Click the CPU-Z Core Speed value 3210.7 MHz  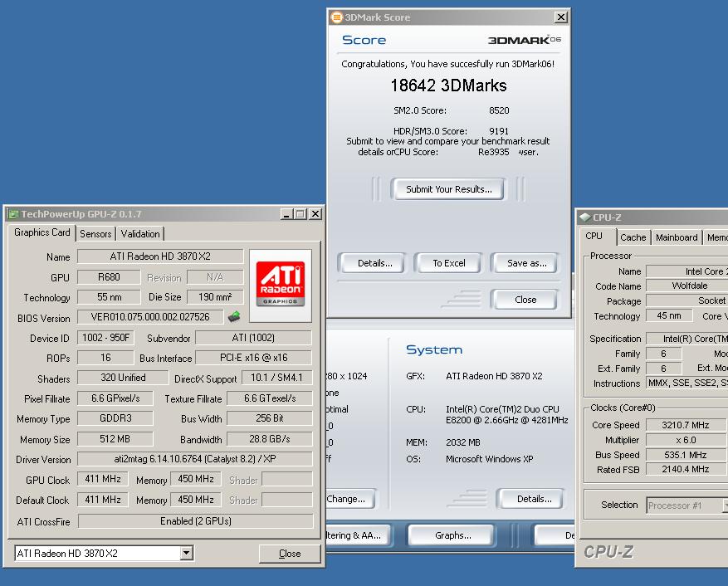point(686,425)
